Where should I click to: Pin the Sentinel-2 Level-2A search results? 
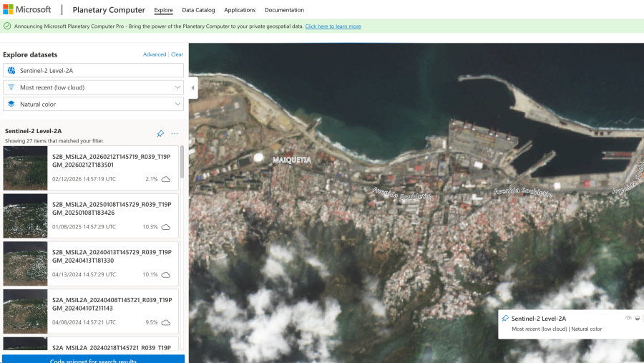160,134
